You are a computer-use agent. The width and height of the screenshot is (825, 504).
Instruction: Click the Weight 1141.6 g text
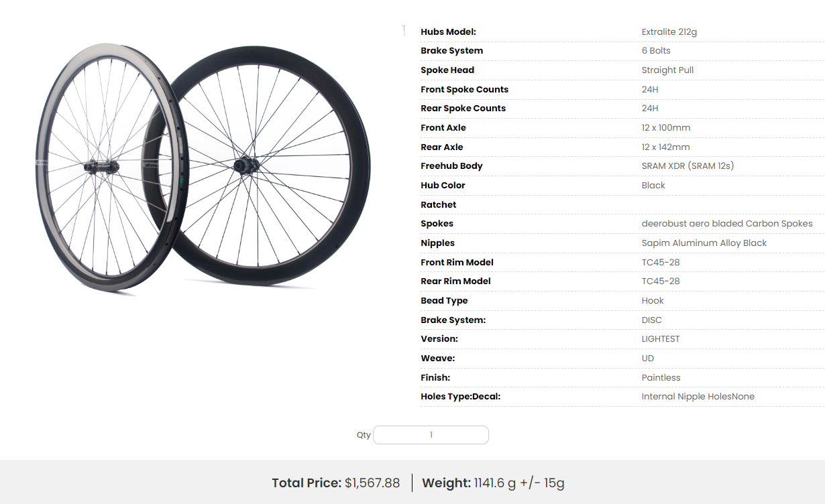click(493, 483)
